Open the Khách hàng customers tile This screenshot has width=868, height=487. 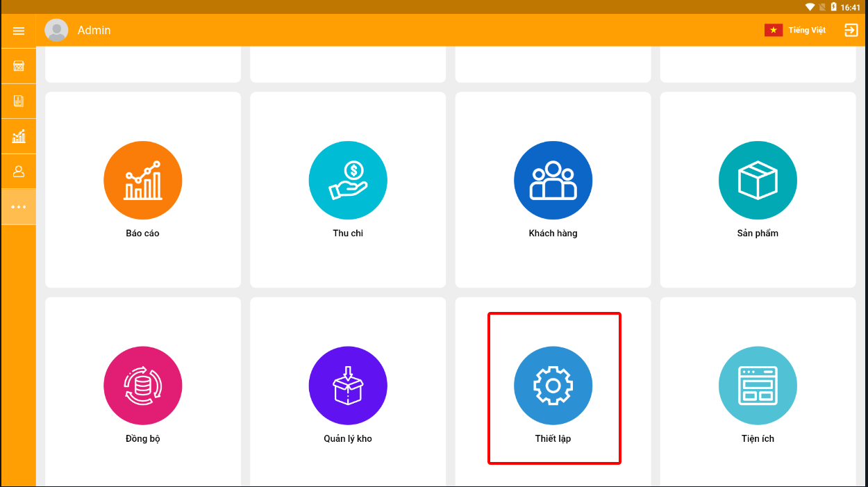(553, 189)
